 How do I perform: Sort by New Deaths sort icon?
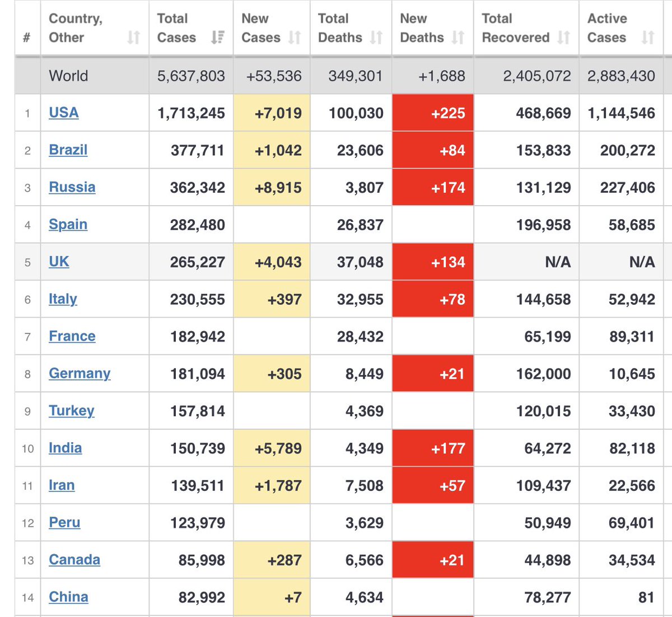(x=458, y=38)
